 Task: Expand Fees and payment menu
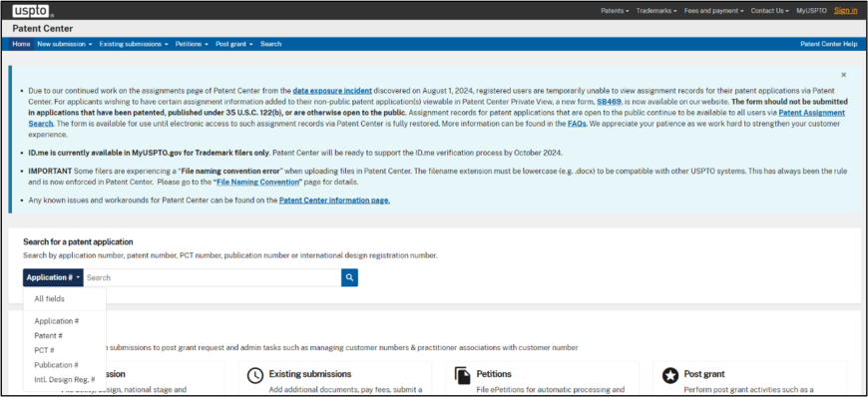(x=713, y=11)
